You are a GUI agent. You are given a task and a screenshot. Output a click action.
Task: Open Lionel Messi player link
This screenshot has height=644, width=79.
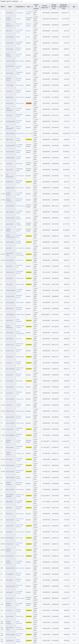point(9,13)
